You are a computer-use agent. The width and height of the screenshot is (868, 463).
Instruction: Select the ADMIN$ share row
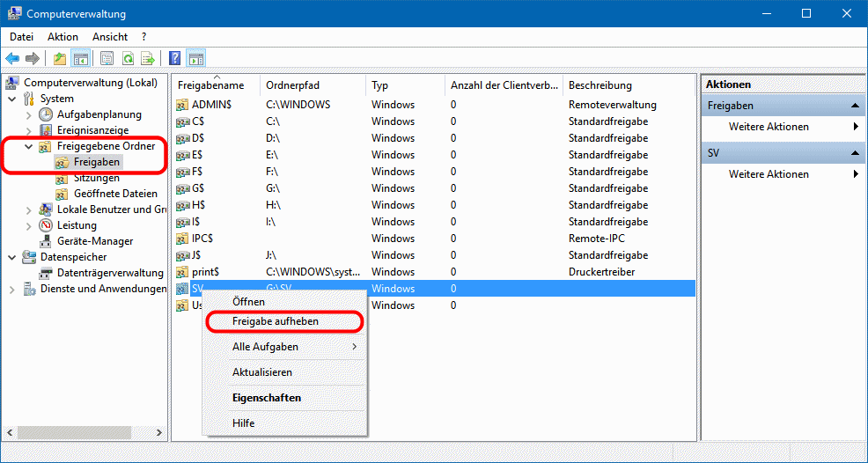211,105
